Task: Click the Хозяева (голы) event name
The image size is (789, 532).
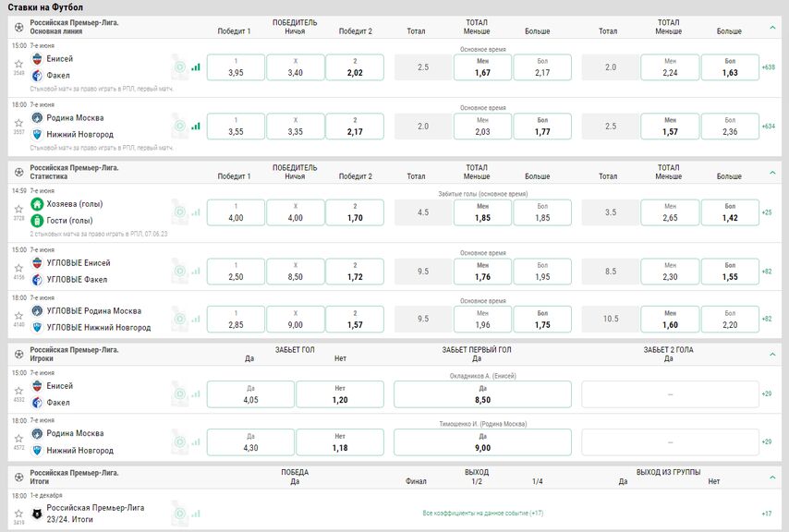Action: point(75,203)
